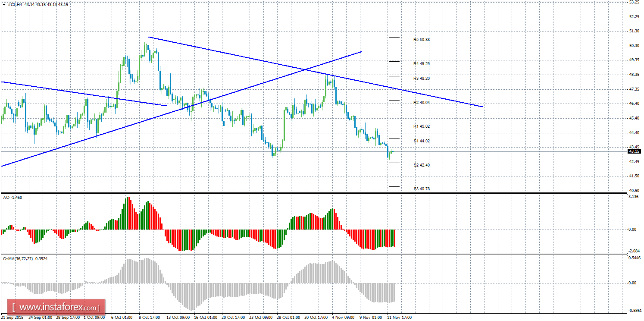Image resolution: width=644 pixels, height=321 pixels.
Task: Select the long descending trendline from the October high
Action: (315, 72)
